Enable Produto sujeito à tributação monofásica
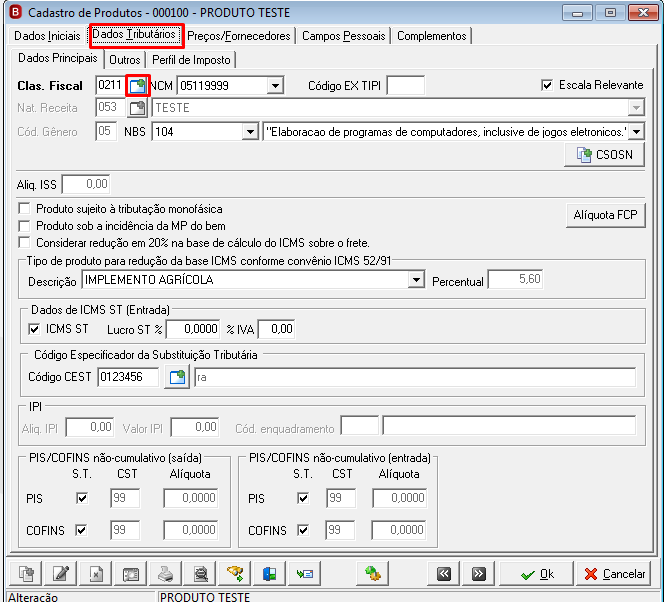 tap(25, 209)
